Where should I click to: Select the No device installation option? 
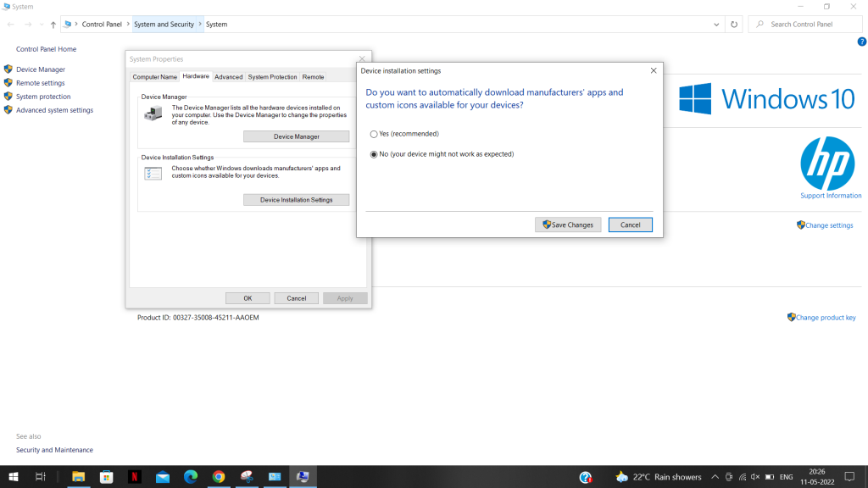tap(373, 154)
